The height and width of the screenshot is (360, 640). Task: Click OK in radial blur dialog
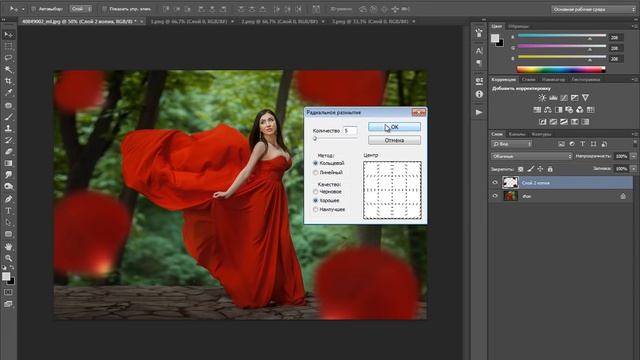[x=394, y=127]
